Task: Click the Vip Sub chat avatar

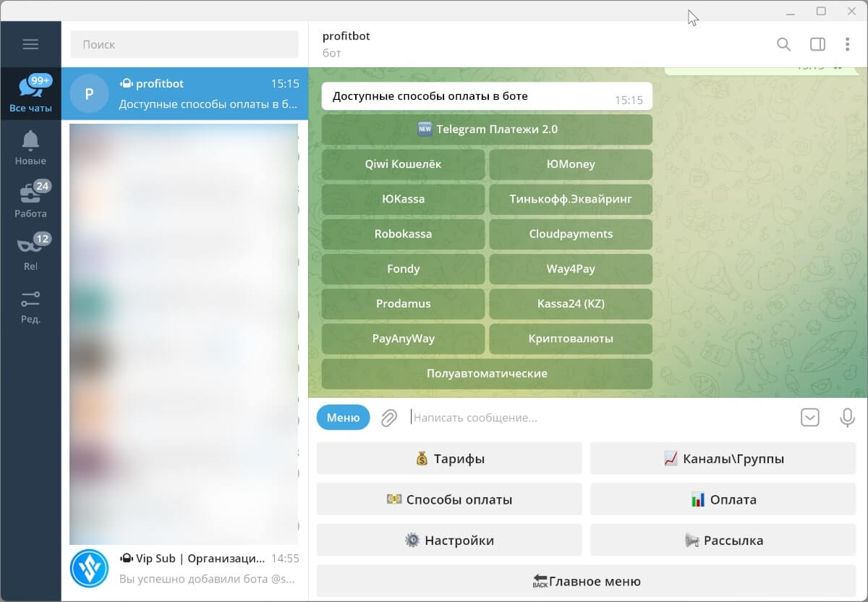Action: tap(89, 569)
